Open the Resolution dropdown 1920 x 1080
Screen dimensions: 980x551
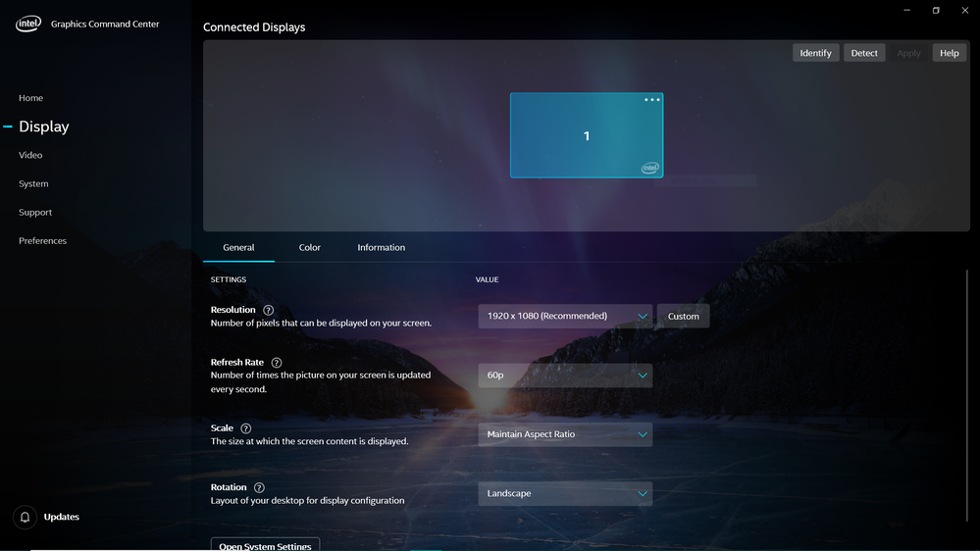[565, 316]
